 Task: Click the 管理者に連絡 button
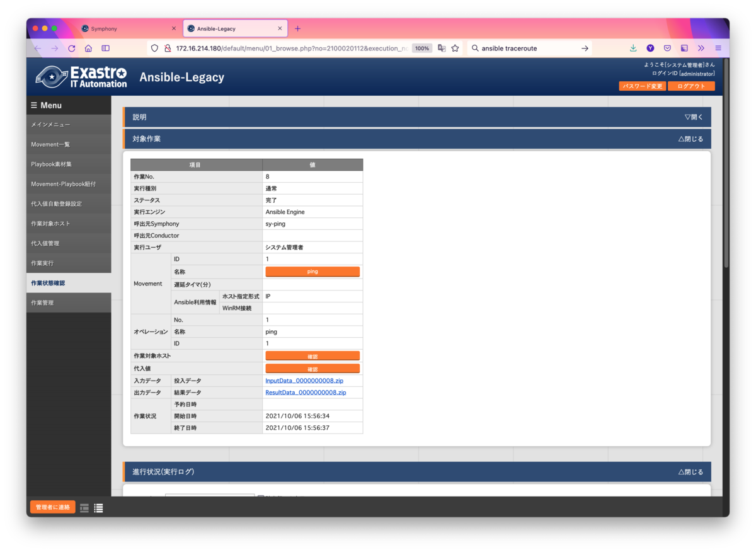[53, 507]
